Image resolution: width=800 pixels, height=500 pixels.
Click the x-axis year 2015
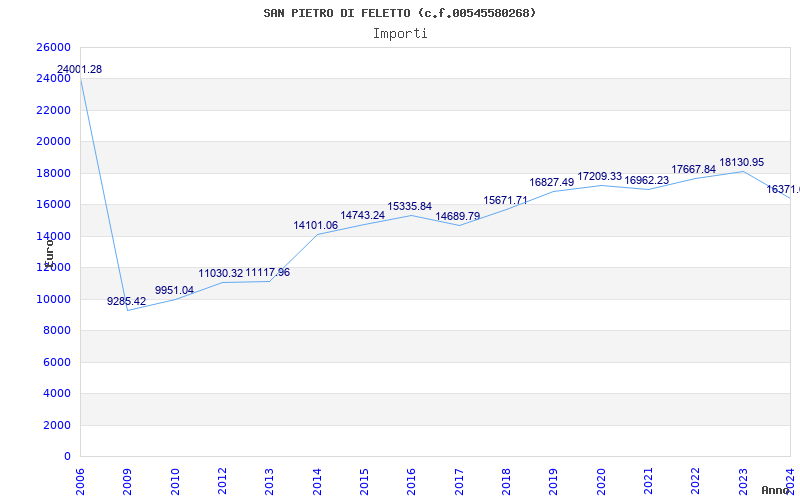(x=364, y=482)
